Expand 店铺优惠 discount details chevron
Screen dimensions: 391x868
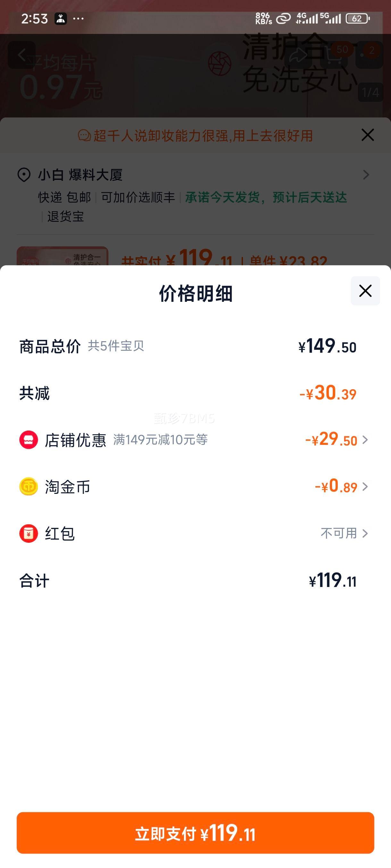(365, 440)
